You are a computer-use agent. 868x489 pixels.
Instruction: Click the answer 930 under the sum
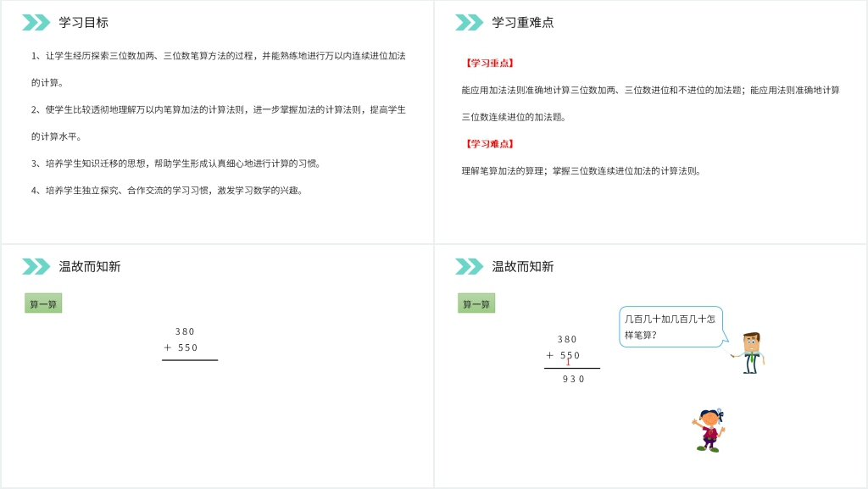point(574,379)
